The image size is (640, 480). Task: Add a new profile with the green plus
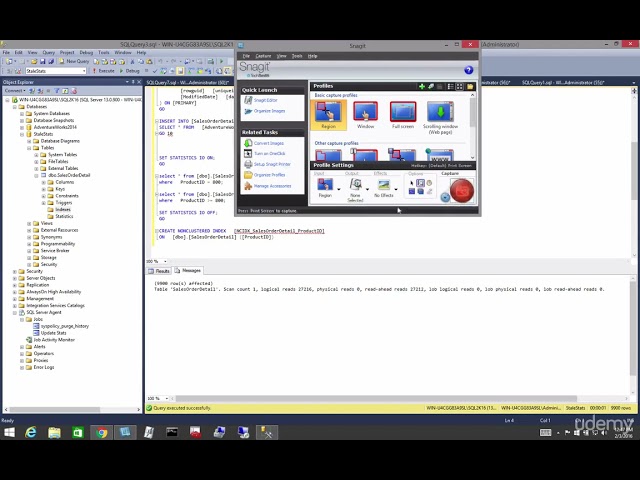point(422,86)
